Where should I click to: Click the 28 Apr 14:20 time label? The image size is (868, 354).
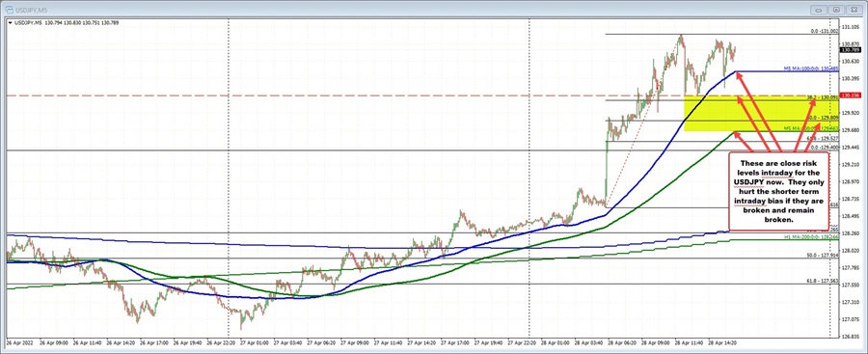pos(722,343)
